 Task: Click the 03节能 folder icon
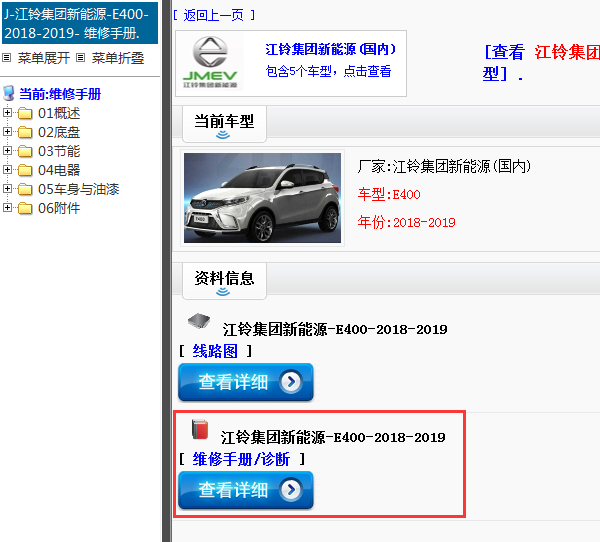click(x=25, y=151)
